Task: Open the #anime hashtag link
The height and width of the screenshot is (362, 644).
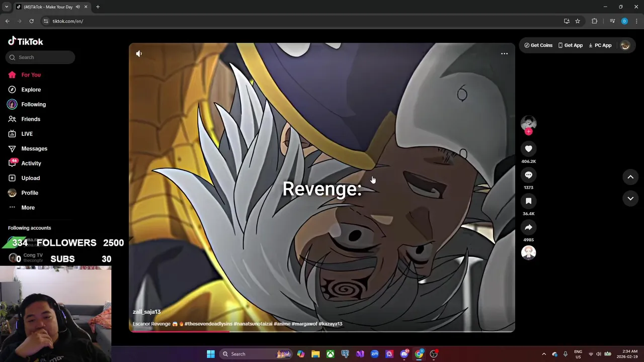Action: [282, 324]
